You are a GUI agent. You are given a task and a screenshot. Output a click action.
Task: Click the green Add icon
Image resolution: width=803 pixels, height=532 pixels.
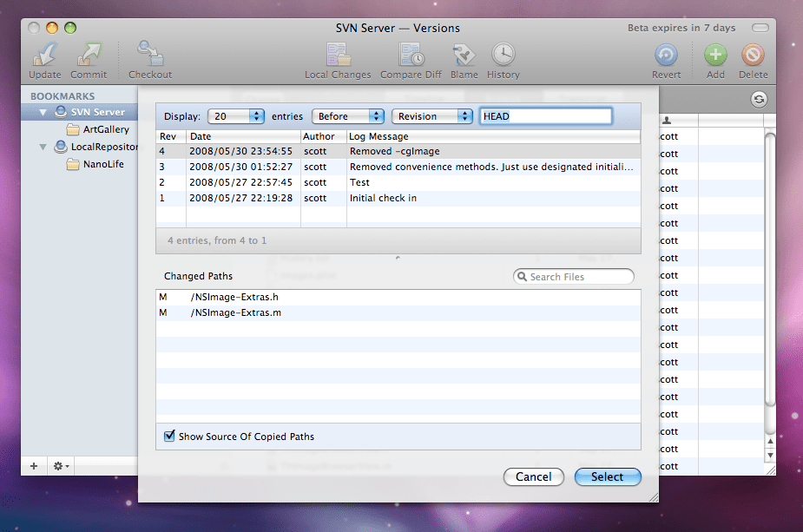715,56
